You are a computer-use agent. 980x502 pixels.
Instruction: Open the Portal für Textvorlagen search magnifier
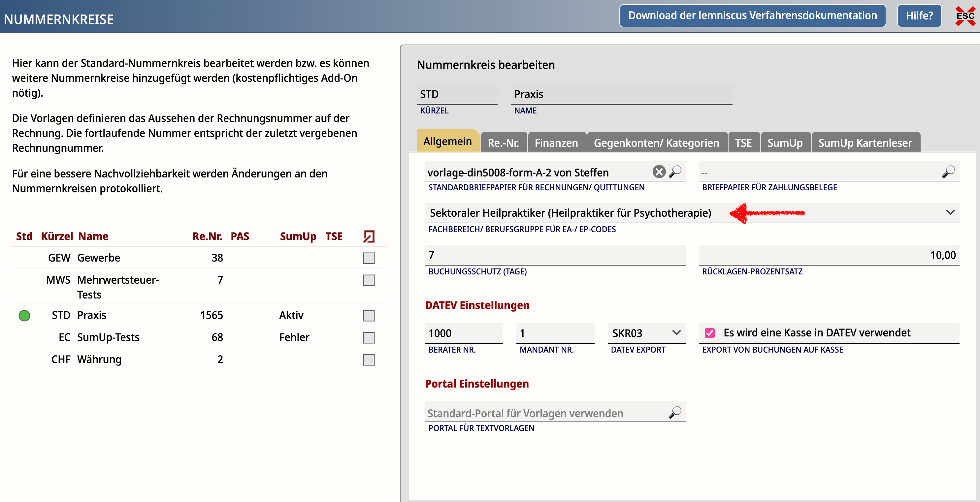(675, 412)
